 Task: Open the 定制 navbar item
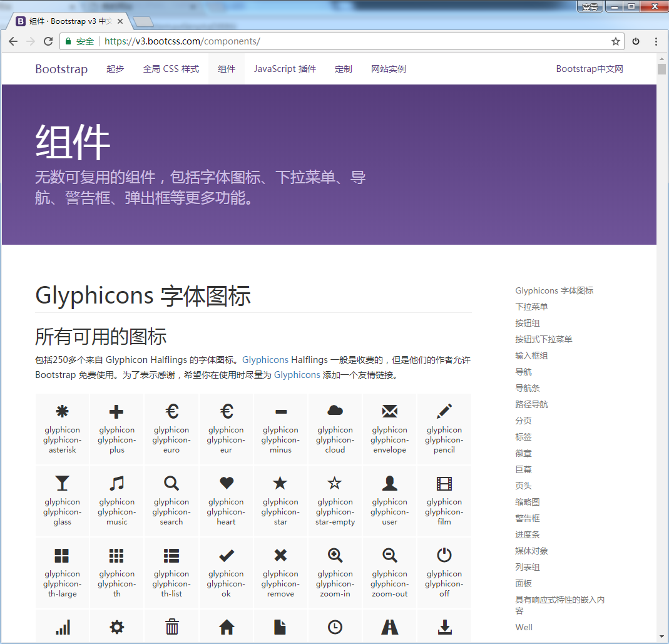[x=344, y=69]
